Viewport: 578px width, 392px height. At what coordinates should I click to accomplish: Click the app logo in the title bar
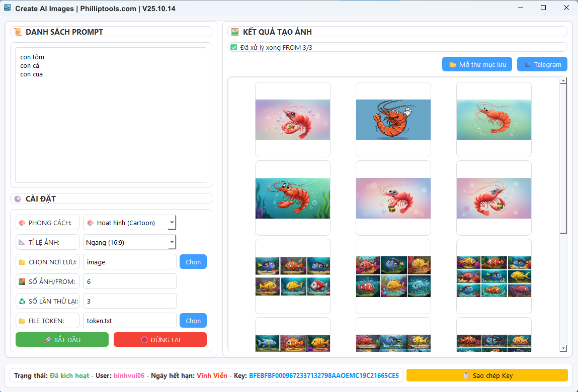pyautogui.click(x=9, y=8)
